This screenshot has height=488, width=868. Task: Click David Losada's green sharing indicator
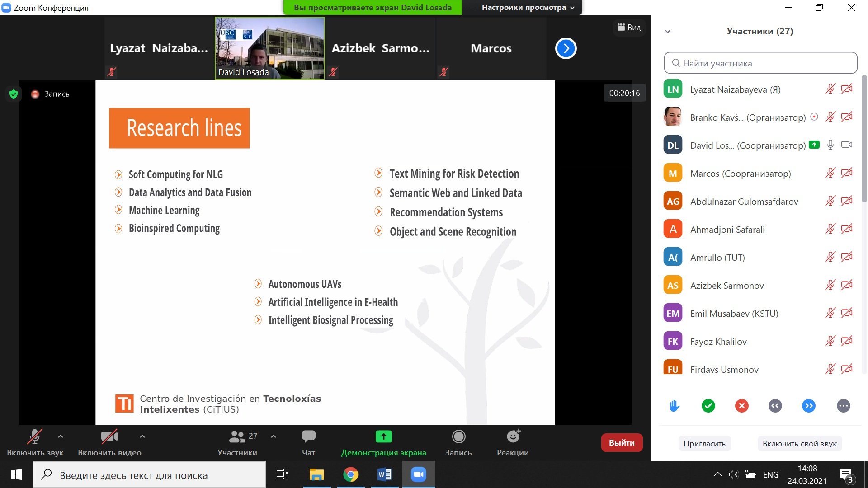click(814, 145)
